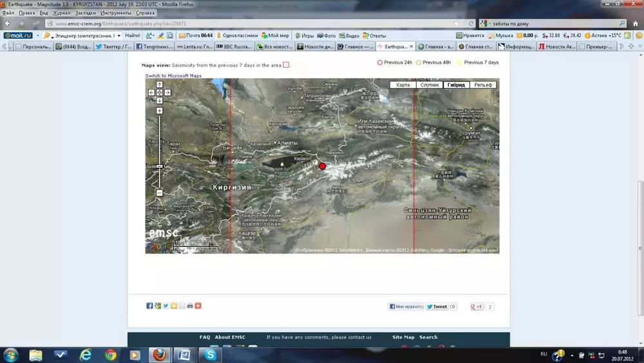Screen dimensions: 644x363
Task: Open Skype from the Windows taskbar
Action: pyautogui.click(x=211, y=354)
